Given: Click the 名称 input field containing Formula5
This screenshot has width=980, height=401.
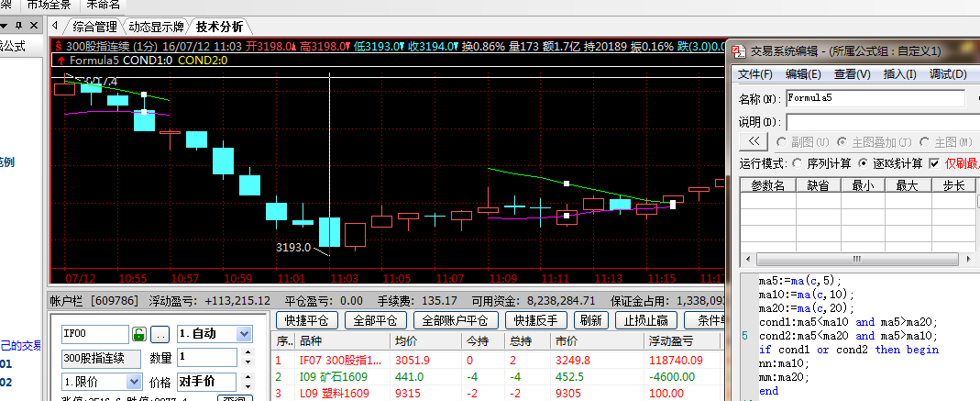Looking at the screenshot, I should 875,97.
